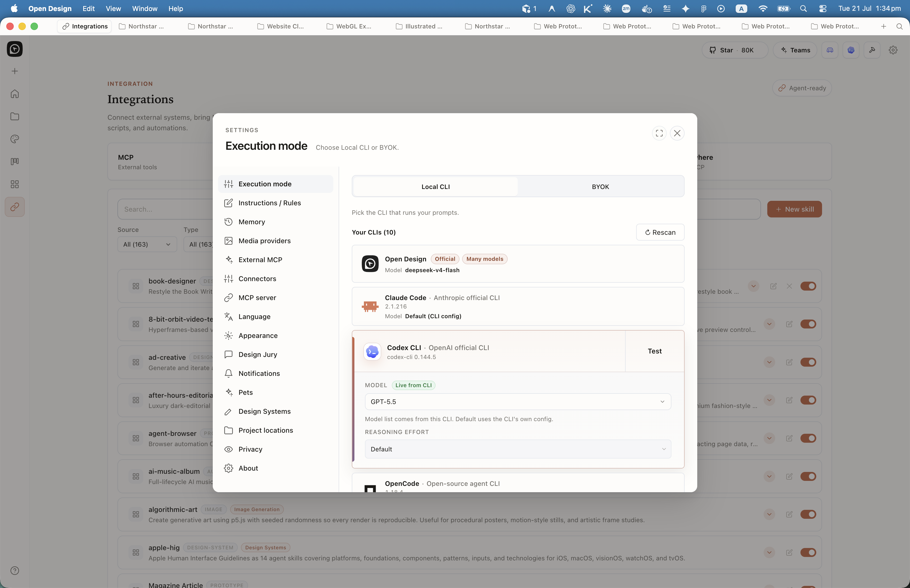Click the Discord icon in top toolbar

[830, 50]
